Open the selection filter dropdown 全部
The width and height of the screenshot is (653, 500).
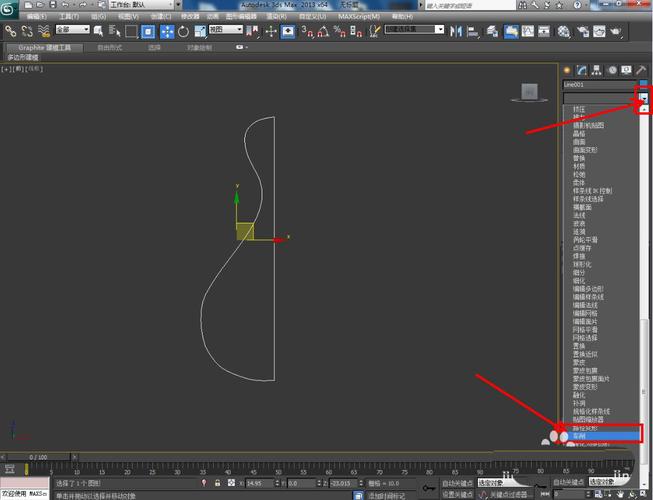click(72, 29)
